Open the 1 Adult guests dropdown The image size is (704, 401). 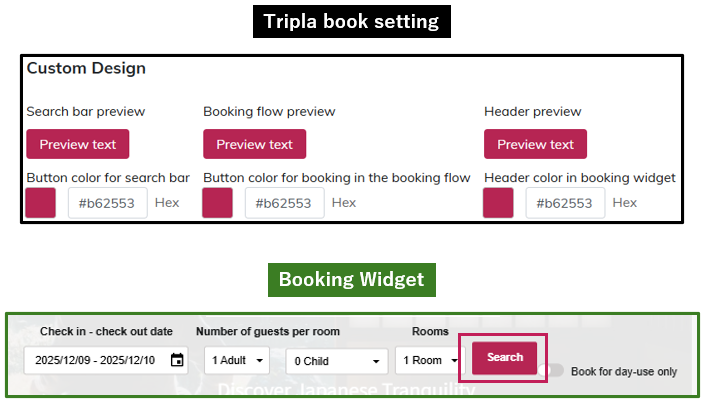(x=237, y=360)
